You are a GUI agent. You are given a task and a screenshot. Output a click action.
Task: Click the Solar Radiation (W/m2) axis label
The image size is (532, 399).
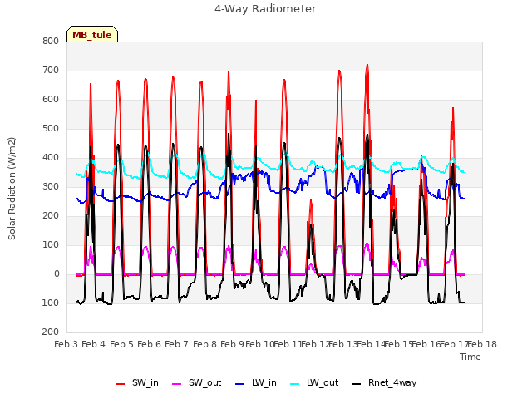point(12,189)
